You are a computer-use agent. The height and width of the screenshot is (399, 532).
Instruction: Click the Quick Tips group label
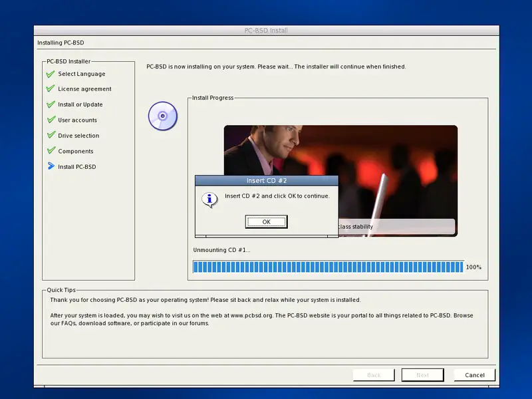tap(61, 290)
